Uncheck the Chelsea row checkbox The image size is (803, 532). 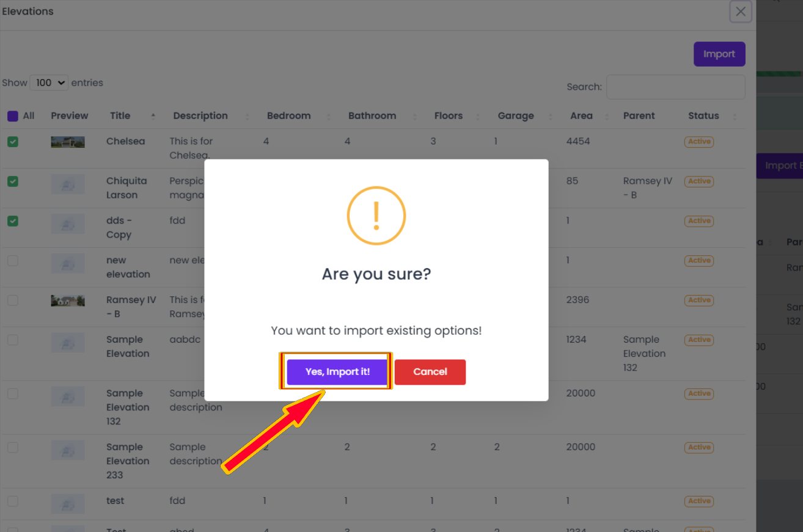coord(13,142)
